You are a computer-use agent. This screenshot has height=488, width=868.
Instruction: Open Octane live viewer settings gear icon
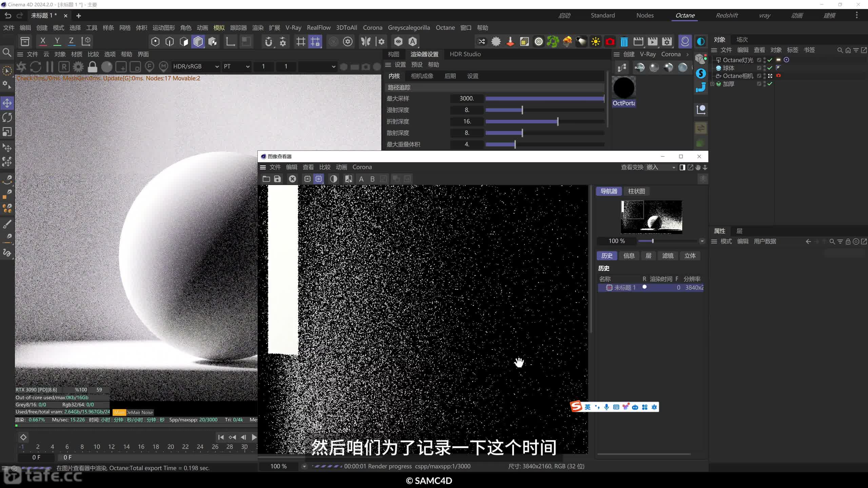coord(78,66)
